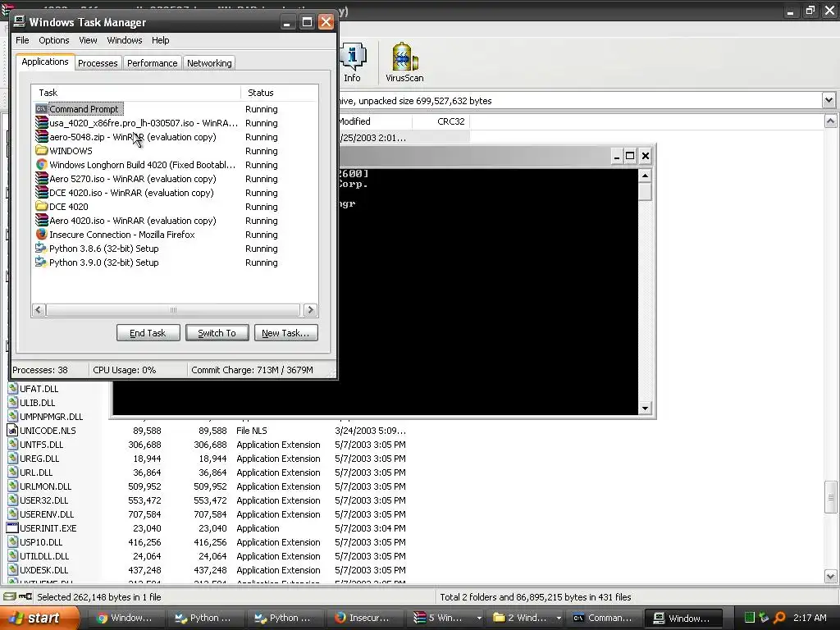Click the Command Prompt taskbar button
The height and width of the screenshot is (630, 840).
click(604, 618)
